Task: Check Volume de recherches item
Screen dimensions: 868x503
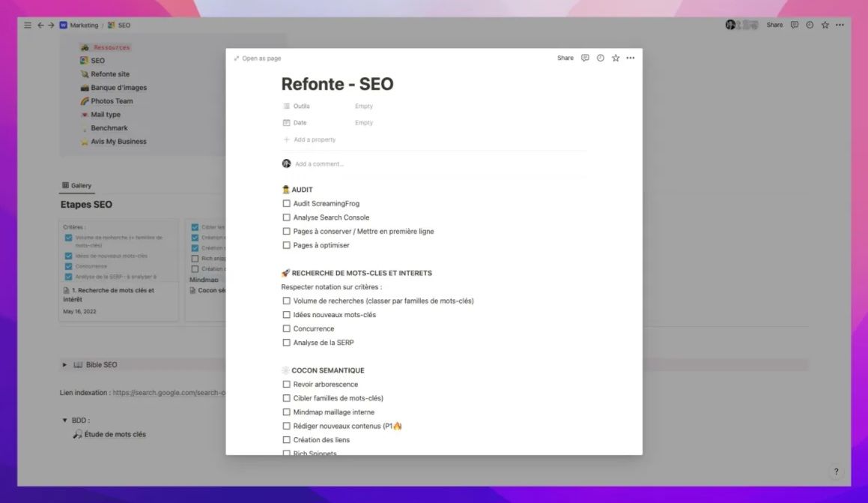Action: [x=286, y=301]
